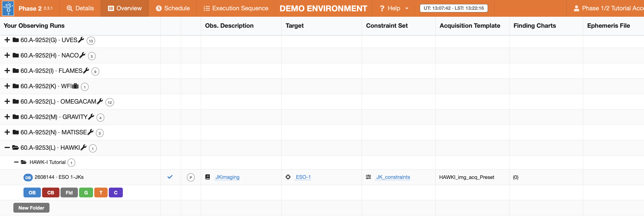The width and height of the screenshot is (644, 217).
Task: Click the blue OB badge on ESO 1-JKs
Action: tap(28, 177)
